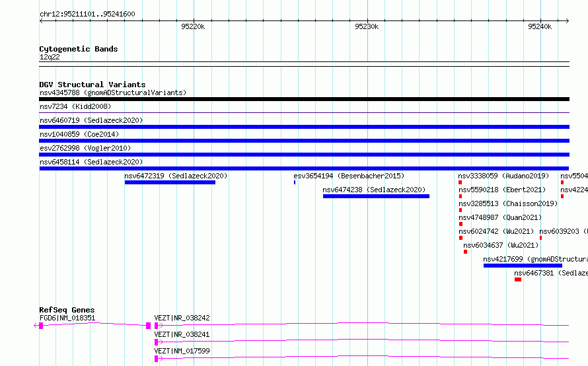Open transcript VEZT|NR_038242 label
The height and width of the screenshot is (366, 588).
click(x=182, y=318)
